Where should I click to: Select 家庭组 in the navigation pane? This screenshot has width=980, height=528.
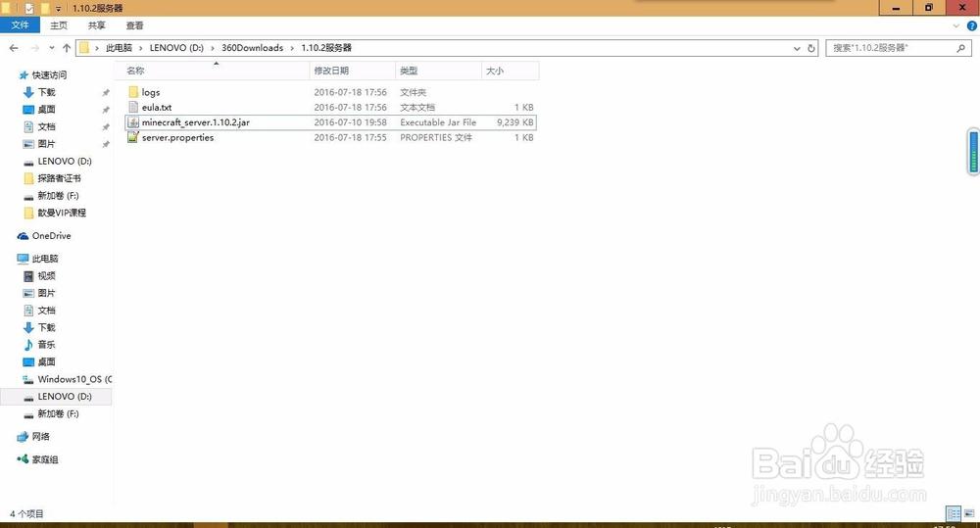pos(45,459)
